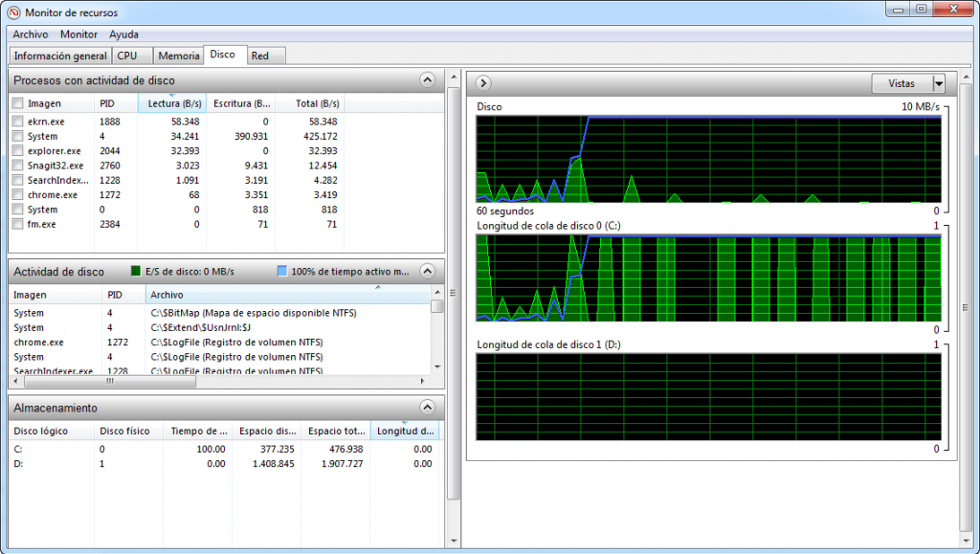Viewport: 980px width, 554px height.
Task: Click blue tiempo activo indicator square
Action: coord(282,271)
